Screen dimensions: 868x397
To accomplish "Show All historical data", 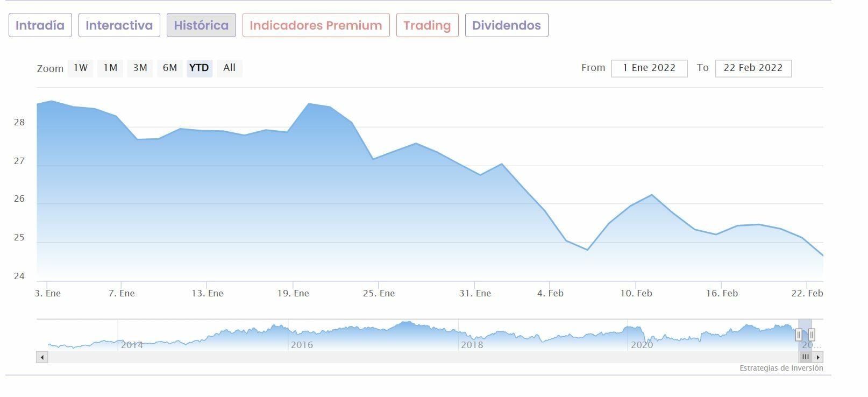I will point(230,68).
